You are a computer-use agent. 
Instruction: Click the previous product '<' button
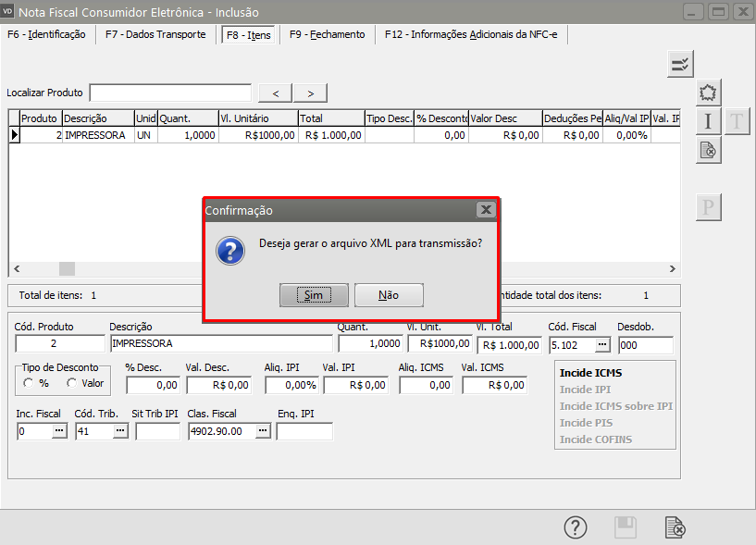(x=275, y=93)
